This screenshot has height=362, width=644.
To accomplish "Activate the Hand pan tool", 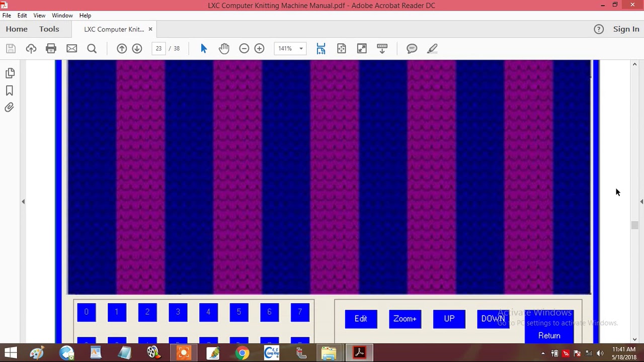I will [224, 49].
